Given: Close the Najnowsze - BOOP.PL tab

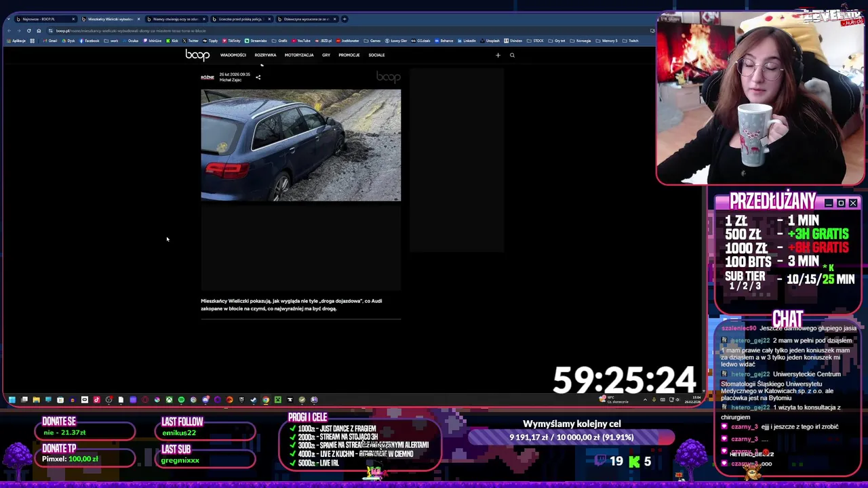Looking at the screenshot, I should pos(73,19).
